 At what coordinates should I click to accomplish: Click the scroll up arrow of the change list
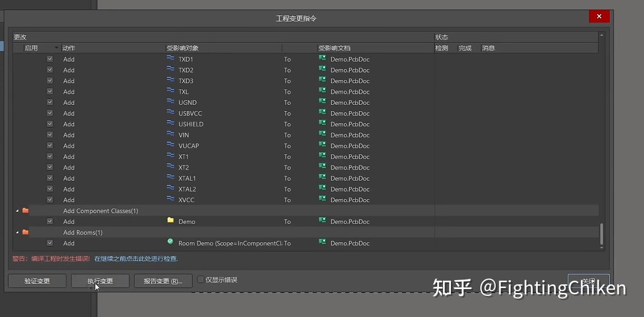point(602,35)
